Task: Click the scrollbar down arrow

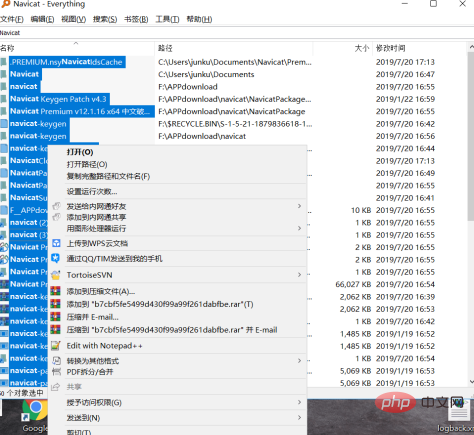Action: pos(471,382)
